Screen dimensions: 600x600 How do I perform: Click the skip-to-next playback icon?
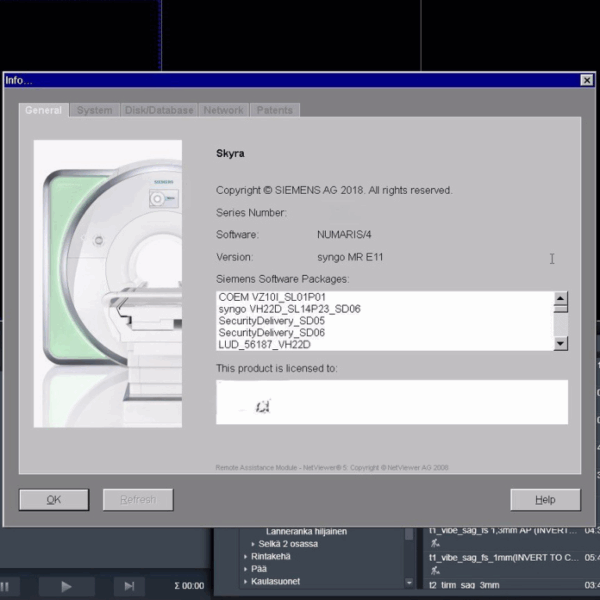pos(128,586)
